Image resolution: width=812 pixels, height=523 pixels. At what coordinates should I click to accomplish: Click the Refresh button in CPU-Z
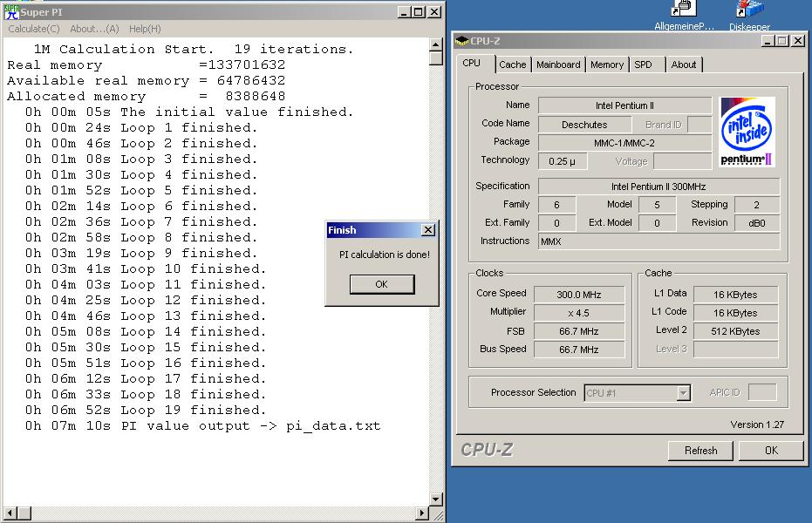700,451
